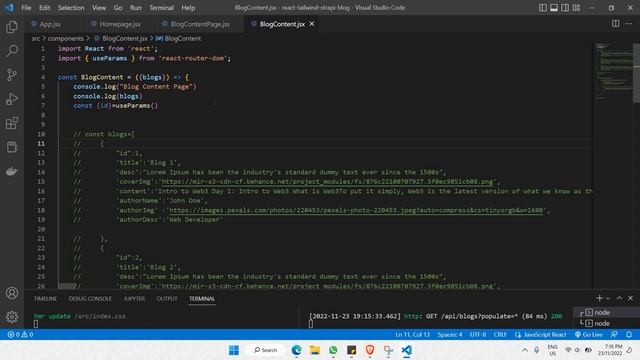This screenshot has width=640, height=360.
Task: Change indentation Spaces: 4
Action: point(450,335)
